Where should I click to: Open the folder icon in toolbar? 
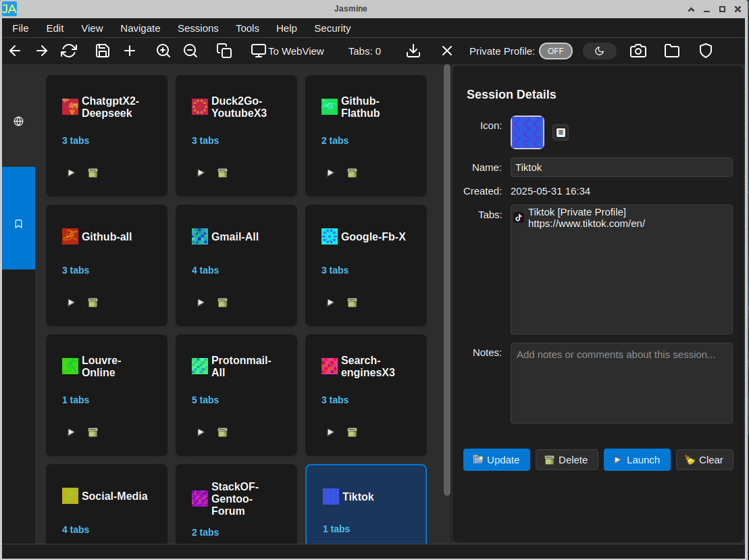point(672,51)
